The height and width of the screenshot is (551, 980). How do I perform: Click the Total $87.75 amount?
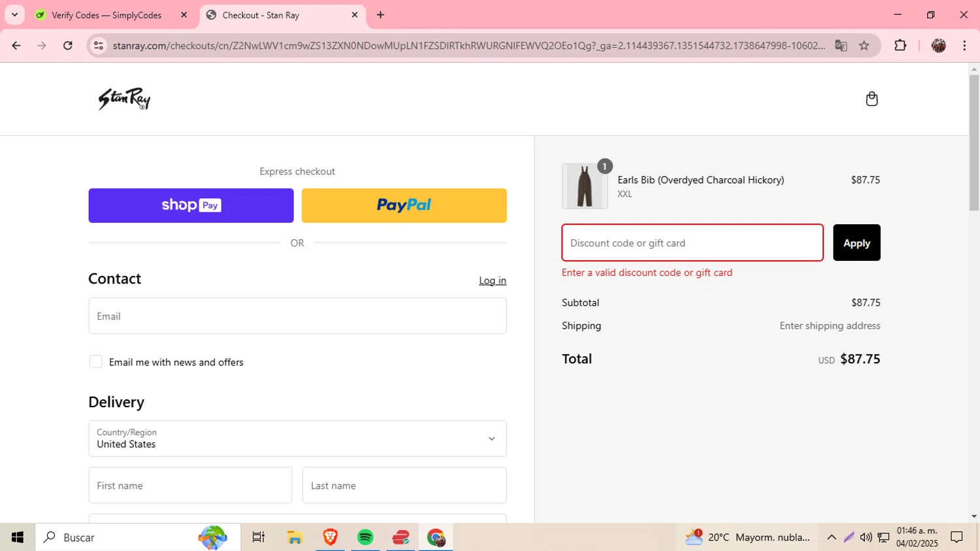tap(860, 359)
